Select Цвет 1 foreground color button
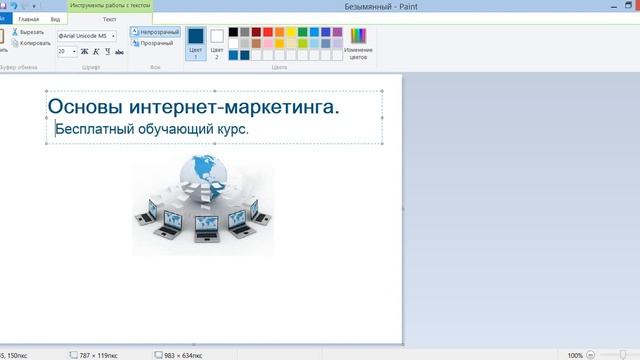 [x=196, y=43]
